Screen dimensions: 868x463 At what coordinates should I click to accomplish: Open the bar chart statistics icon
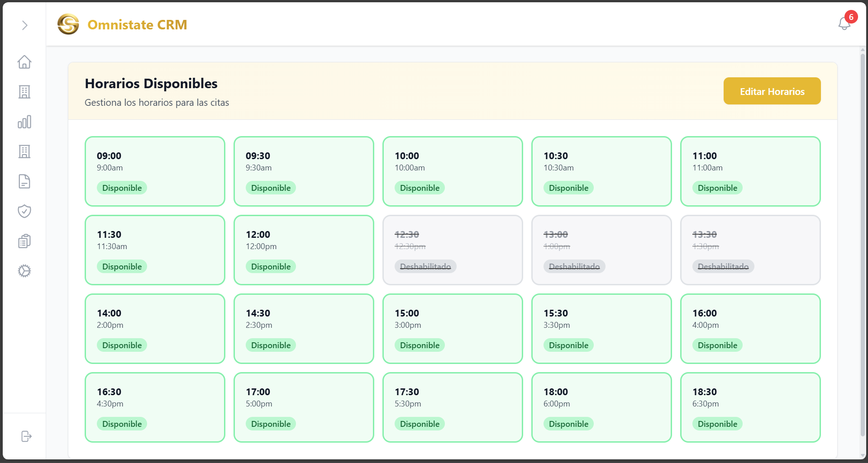tap(24, 122)
